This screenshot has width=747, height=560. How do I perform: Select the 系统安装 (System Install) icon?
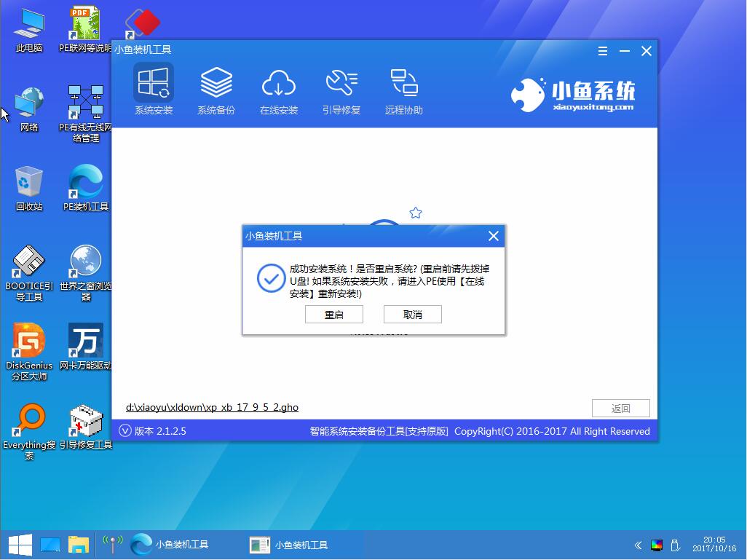pos(153,89)
